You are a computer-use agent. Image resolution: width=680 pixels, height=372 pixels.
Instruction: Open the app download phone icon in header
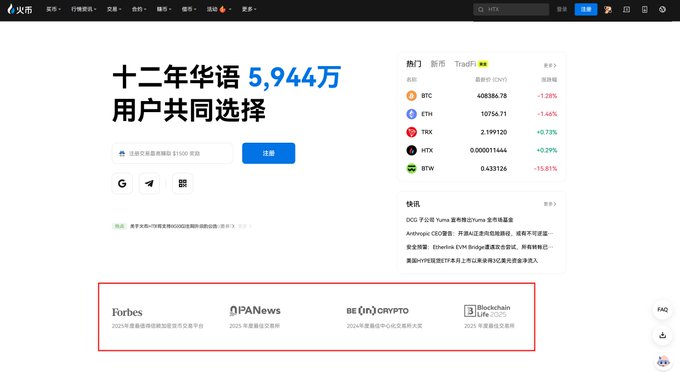[644, 10]
